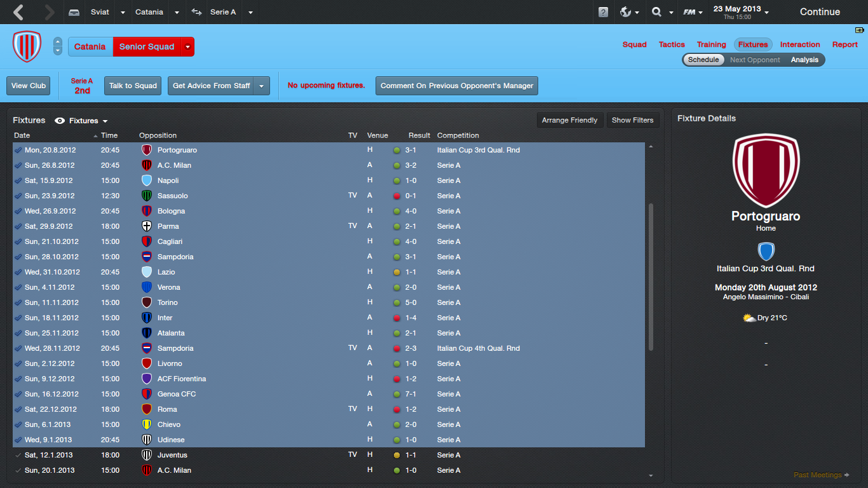
Task: Toggle the checkmark on Sat, 15.9.2012 row
Action: (x=18, y=180)
